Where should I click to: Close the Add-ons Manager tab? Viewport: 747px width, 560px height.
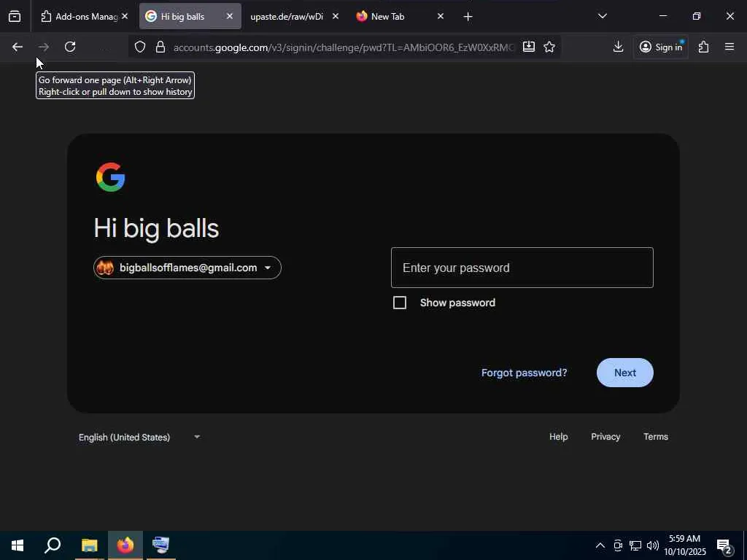coord(124,17)
